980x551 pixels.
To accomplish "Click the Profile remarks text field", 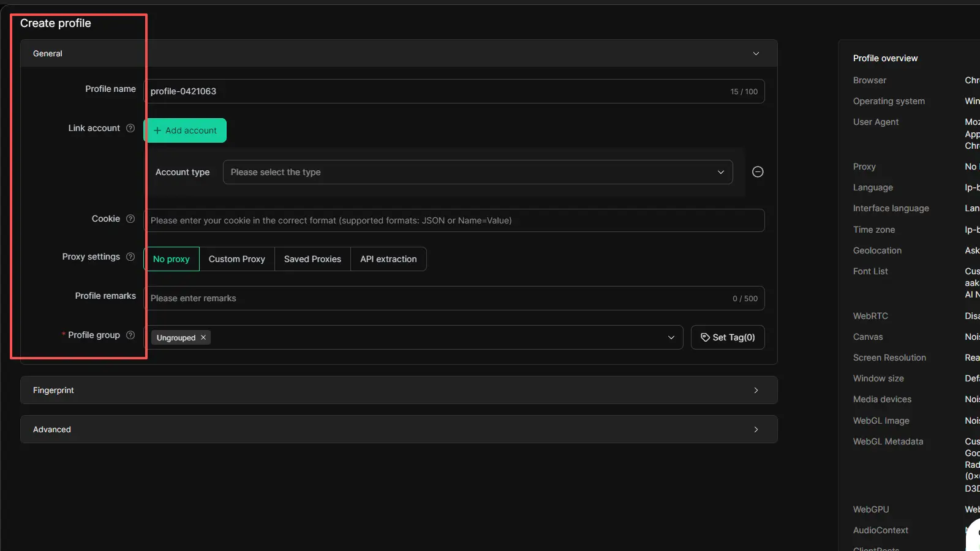I will pos(429,298).
